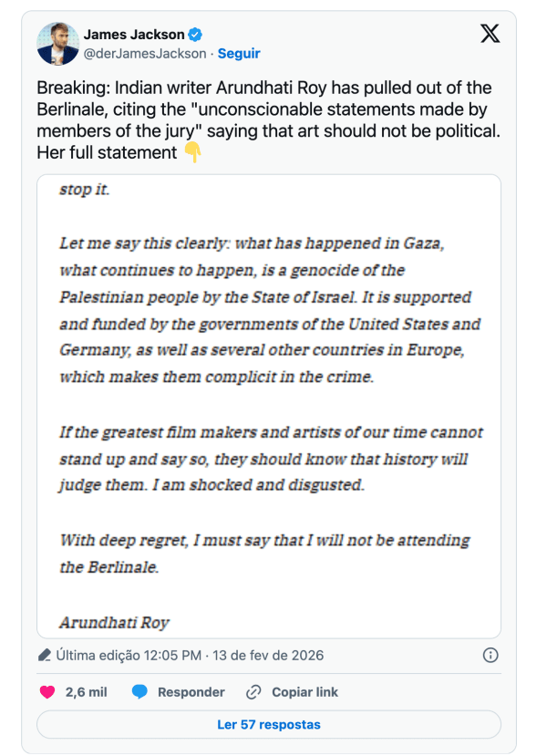Click the 2,6 mil likes count
The width and height of the screenshot is (547, 756).
click(86, 692)
